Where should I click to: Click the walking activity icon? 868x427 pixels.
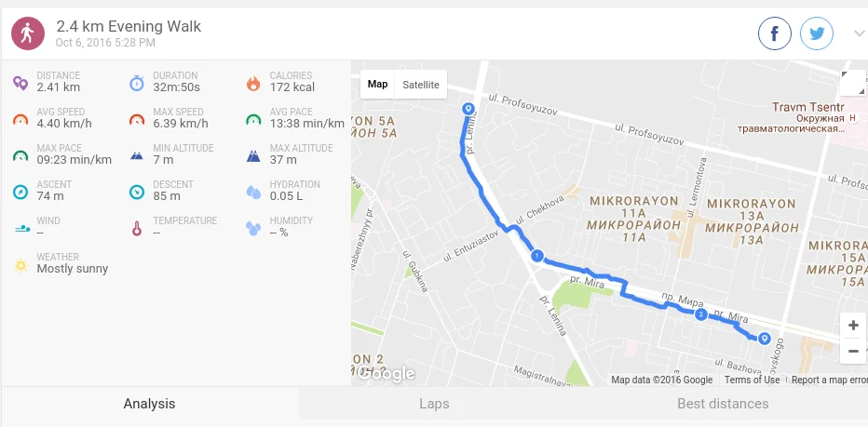pos(28,33)
